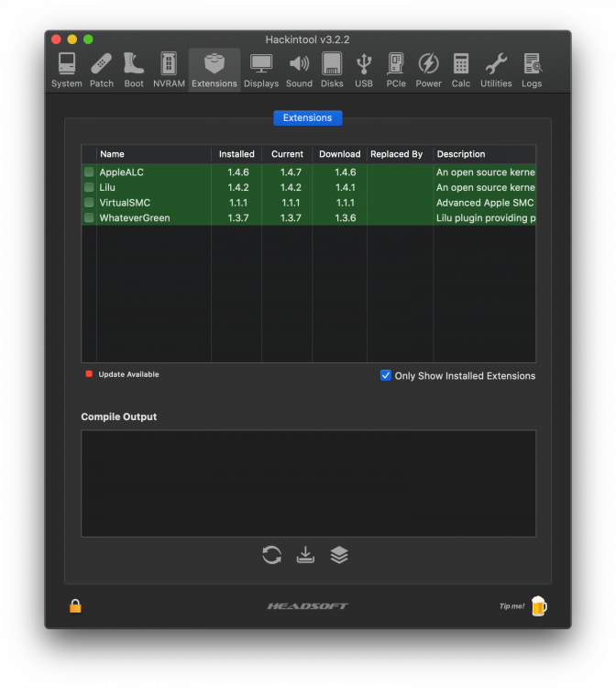The width and height of the screenshot is (616, 688).
Task: Click the download extensions icon
Action: pos(305,555)
